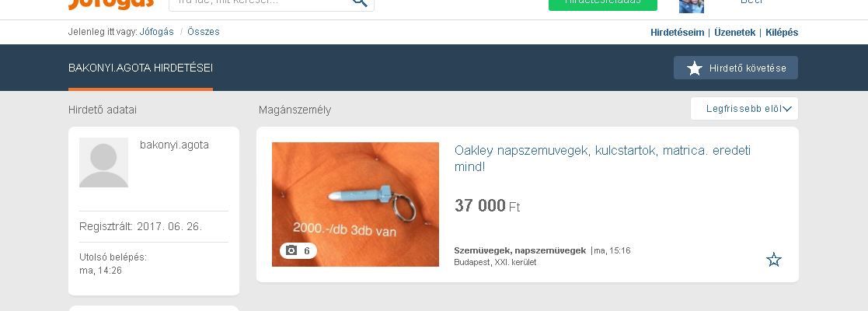The width and height of the screenshot is (868, 311).
Task: Open Oakley napszemuvegek ad title
Action: coord(602,159)
